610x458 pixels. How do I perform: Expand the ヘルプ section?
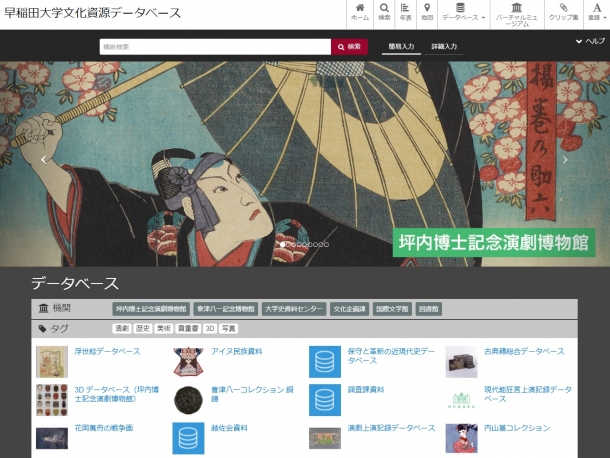pos(590,41)
